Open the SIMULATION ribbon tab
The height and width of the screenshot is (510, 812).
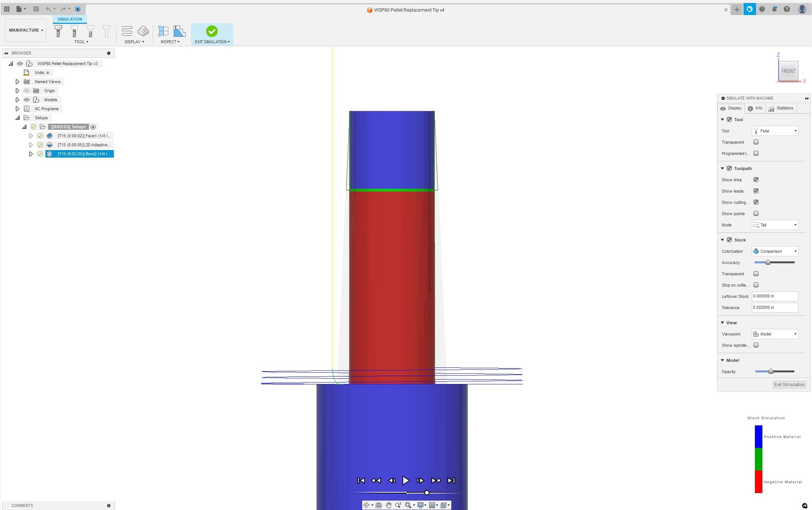tap(70, 19)
